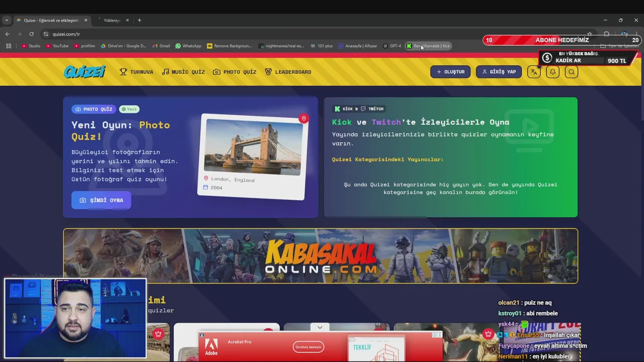Click the red location pin on photo
The image size is (644, 362).
tap(303, 119)
